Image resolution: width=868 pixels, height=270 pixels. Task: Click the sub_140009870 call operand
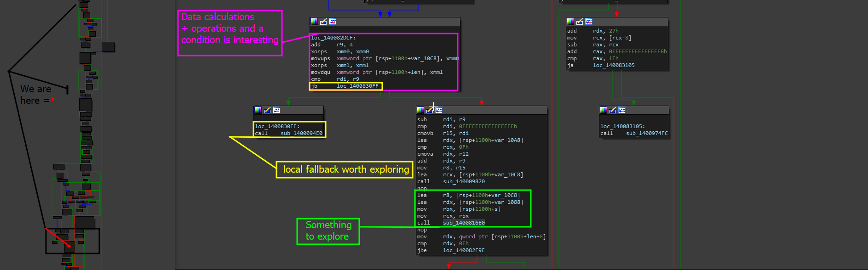[x=464, y=181]
